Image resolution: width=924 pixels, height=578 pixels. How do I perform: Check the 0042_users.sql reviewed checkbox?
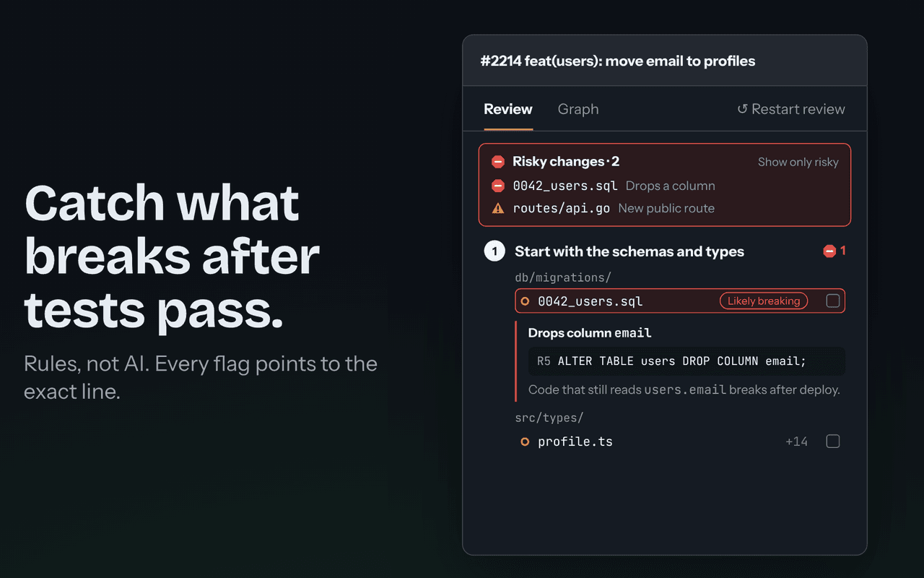(x=833, y=301)
